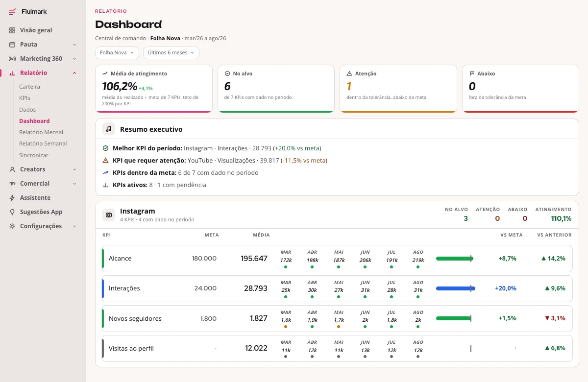Expand the Pauta sidebar section

(74, 45)
